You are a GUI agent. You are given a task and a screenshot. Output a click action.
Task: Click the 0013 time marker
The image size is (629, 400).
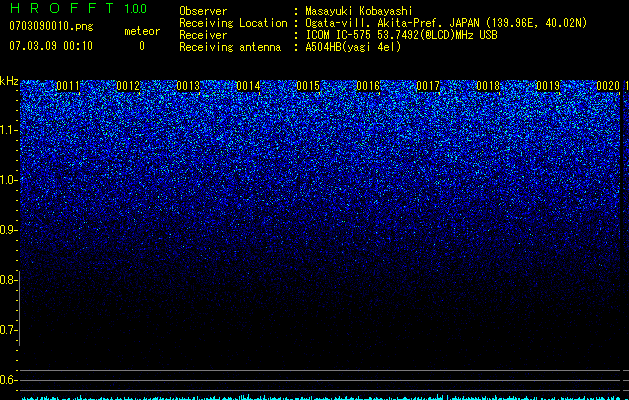[x=188, y=86]
